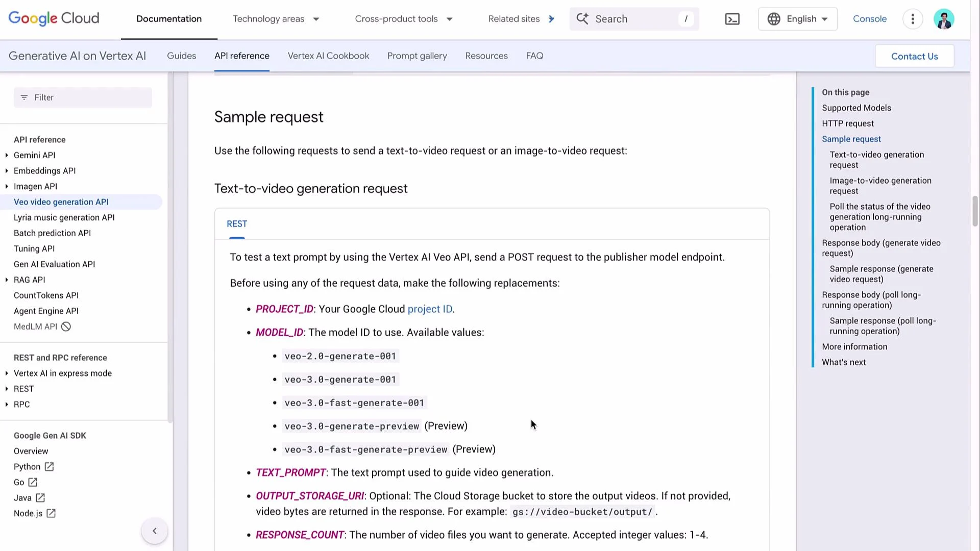This screenshot has height=551, width=980.
Task: Expand the REST reference item
Action: [7, 389]
